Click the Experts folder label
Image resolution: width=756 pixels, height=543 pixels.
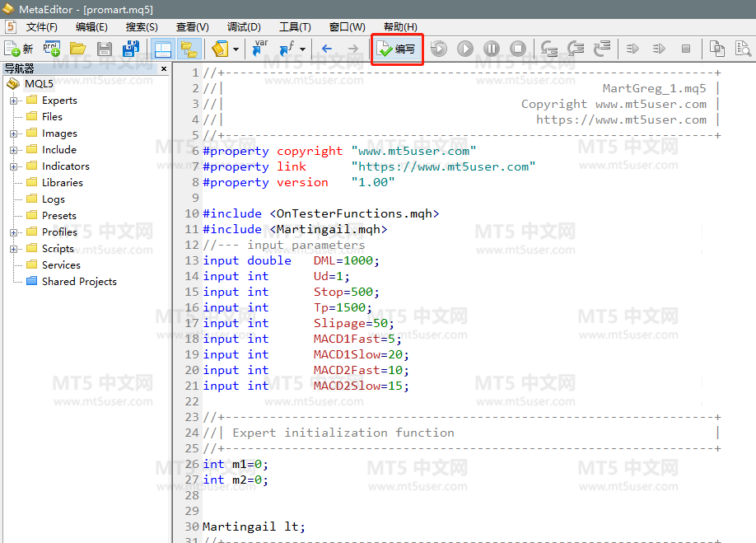click(59, 101)
